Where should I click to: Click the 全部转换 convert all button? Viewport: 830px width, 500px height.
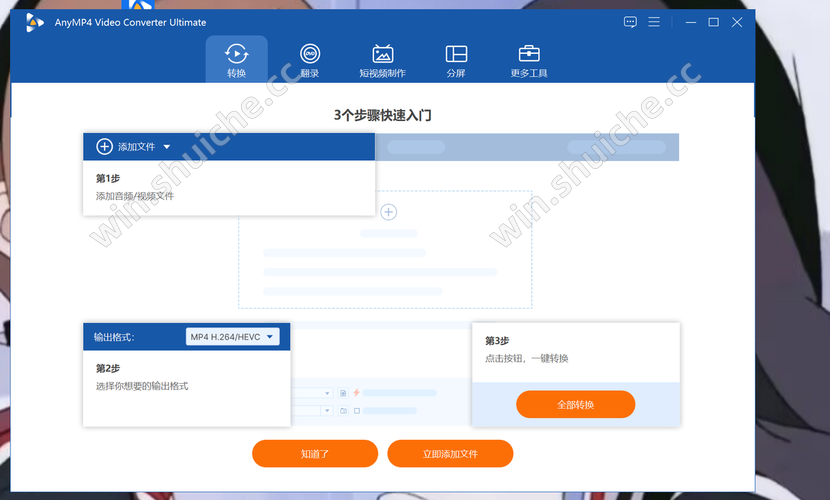click(x=575, y=405)
